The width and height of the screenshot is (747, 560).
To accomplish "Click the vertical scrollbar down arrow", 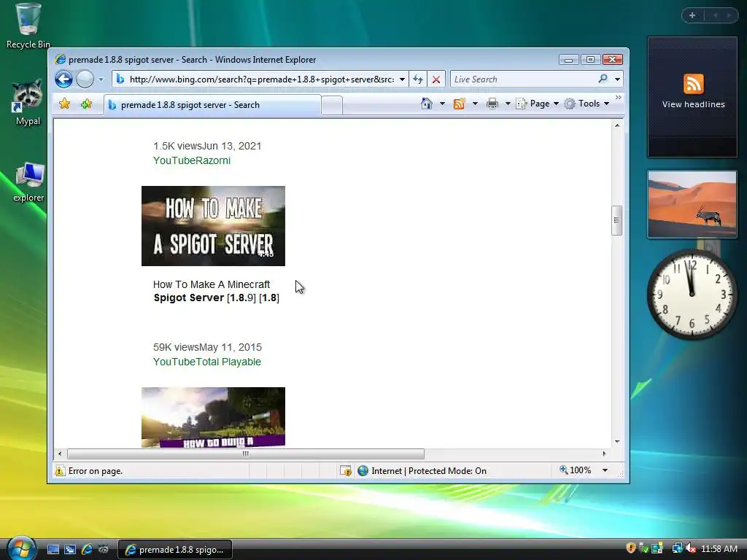I will click(617, 441).
